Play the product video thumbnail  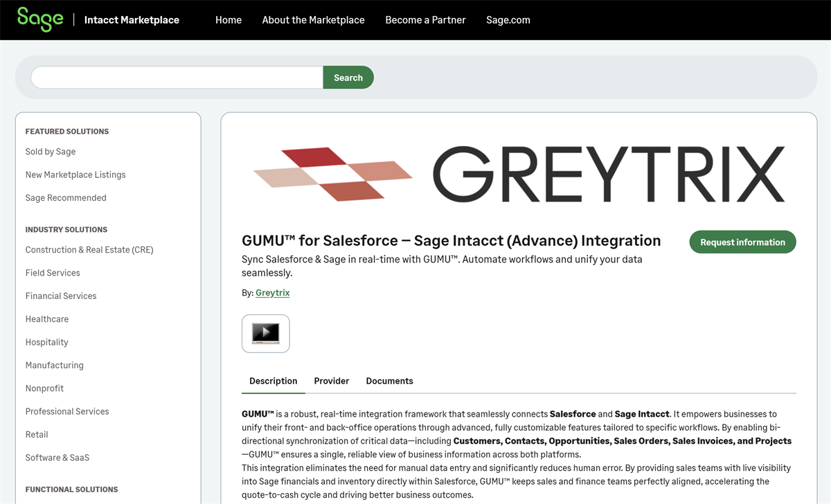tap(266, 334)
